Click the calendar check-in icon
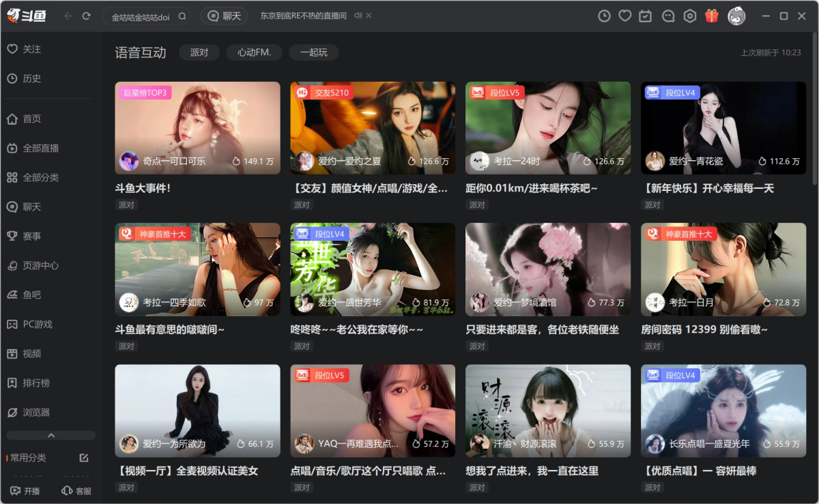The width and height of the screenshot is (819, 504). [x=646, y=16]
